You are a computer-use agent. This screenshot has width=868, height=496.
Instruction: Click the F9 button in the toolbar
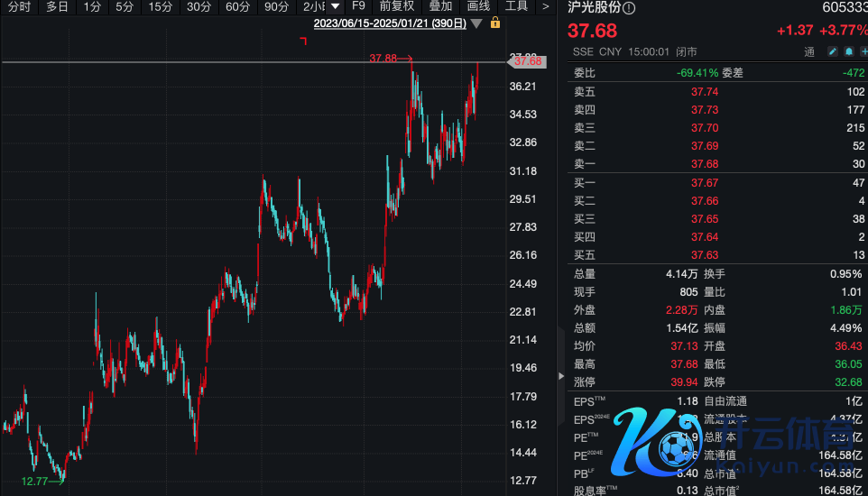tap(358, 6)
